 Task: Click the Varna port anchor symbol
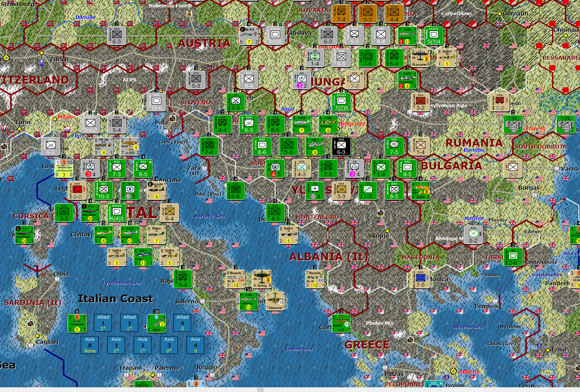tap(557, 169)
